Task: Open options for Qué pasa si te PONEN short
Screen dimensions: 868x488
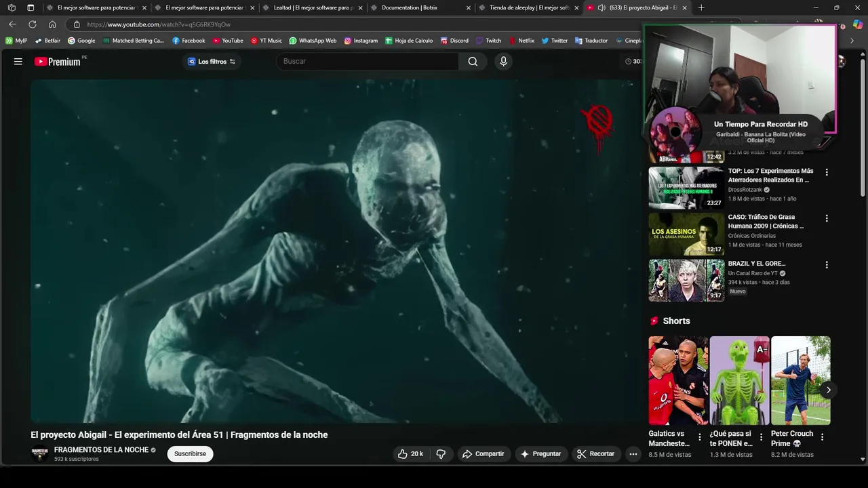Action: point(761,437)
